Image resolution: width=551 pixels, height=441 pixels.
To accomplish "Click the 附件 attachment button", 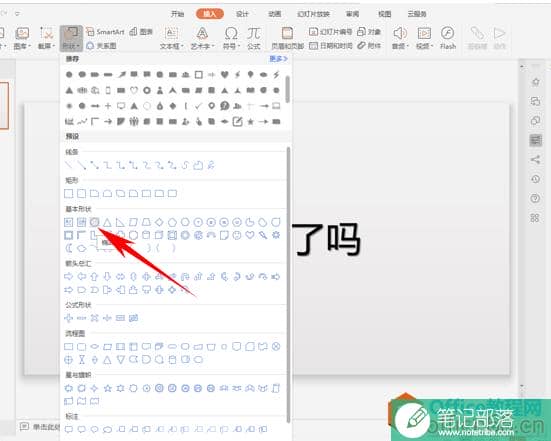I will coord(369,46).
